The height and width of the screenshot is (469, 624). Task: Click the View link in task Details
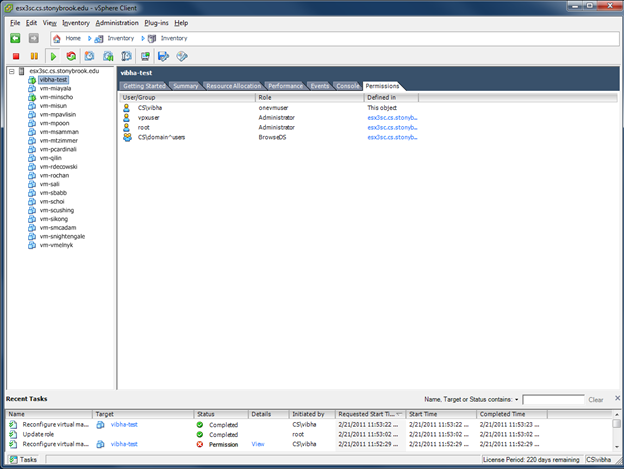(258, 444)
